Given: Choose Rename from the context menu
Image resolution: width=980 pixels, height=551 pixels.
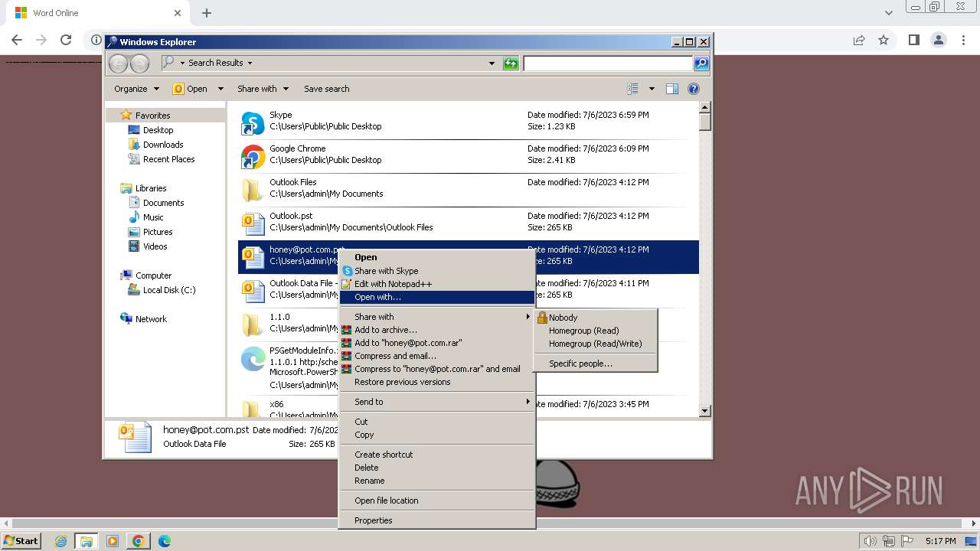Looking at the screenshot, I should (x=436, y=481).
